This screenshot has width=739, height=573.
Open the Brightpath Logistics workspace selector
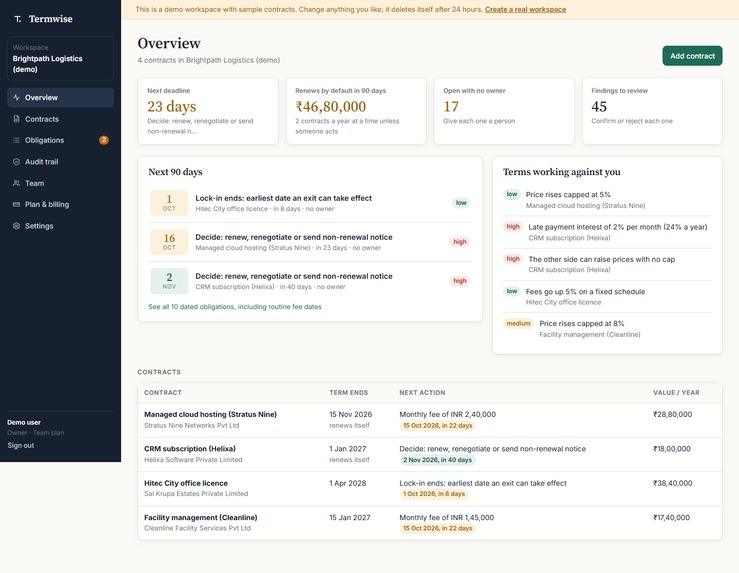[x=60, y=58]
